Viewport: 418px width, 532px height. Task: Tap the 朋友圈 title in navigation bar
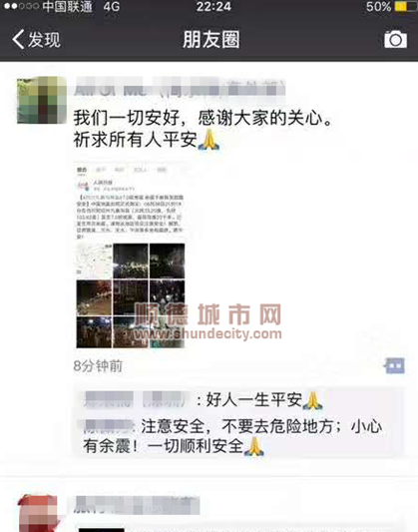click(211, 40)
